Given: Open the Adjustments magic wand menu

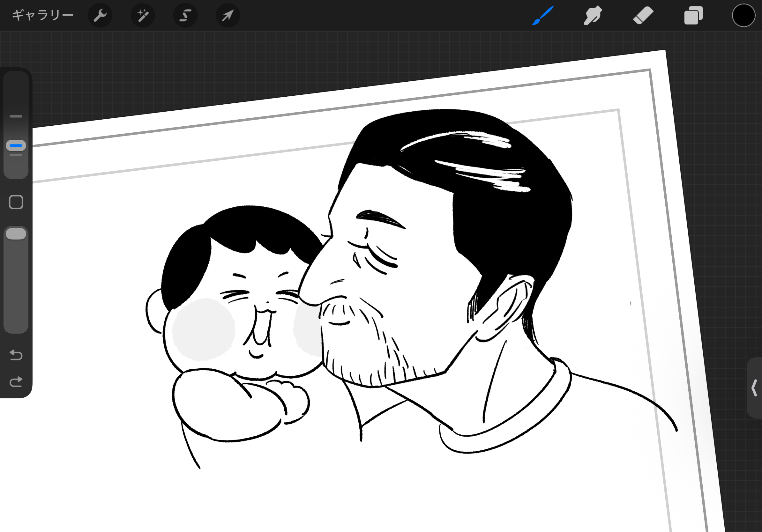Looking at the screenshot, I should [143, 15].
